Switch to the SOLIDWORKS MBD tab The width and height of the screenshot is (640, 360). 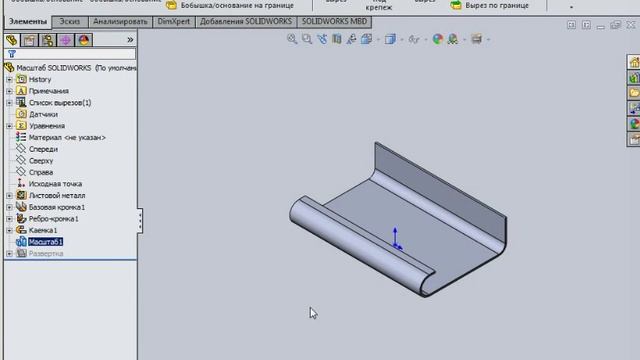334,22
